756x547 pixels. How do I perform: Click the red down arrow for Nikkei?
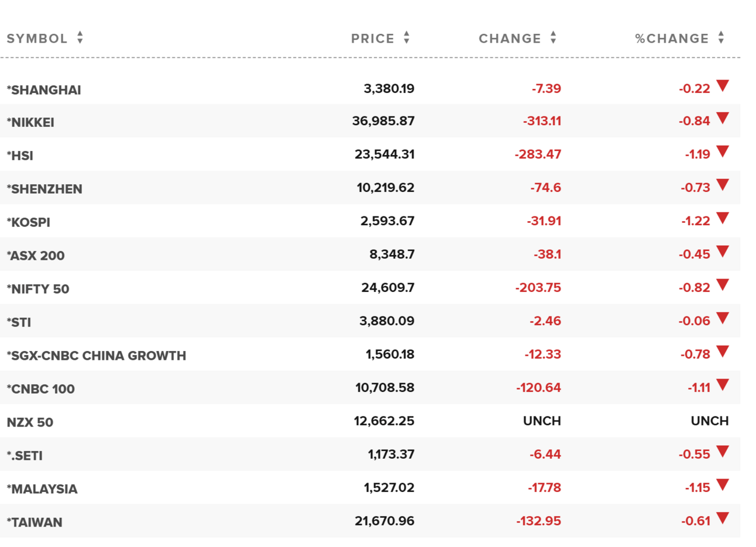pos(723,119)
